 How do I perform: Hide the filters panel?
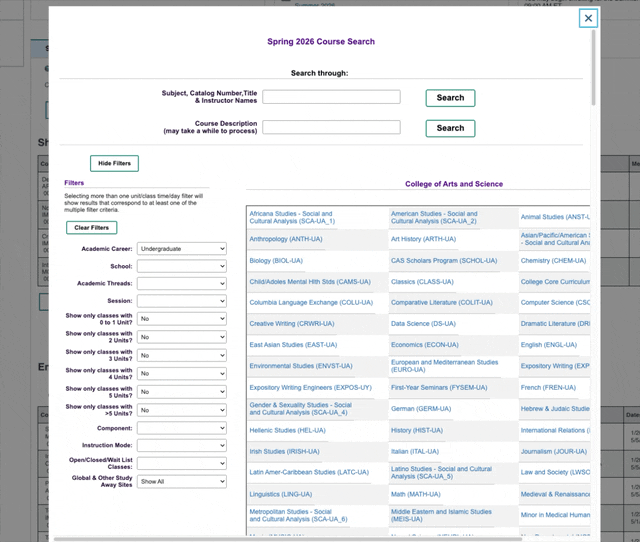click(114, 163)
